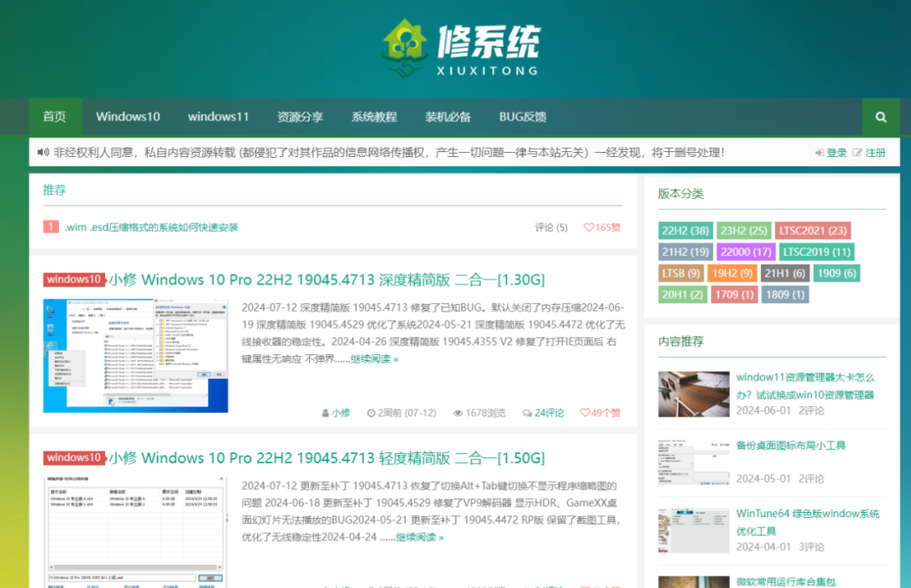Viewport: 911px width, 588px height.
Task: Click the 版本分类 sidebar heading
Action: pos(681,193)
